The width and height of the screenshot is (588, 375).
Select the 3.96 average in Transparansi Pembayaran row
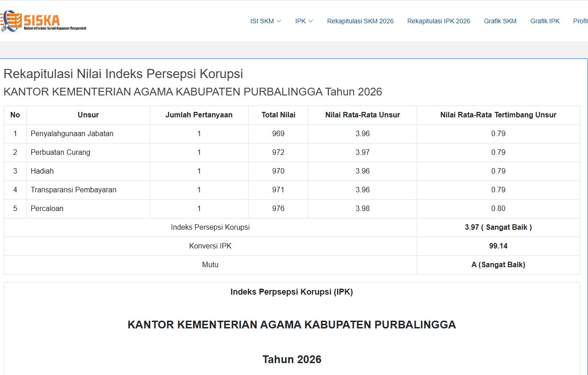(x=363, y=190)
